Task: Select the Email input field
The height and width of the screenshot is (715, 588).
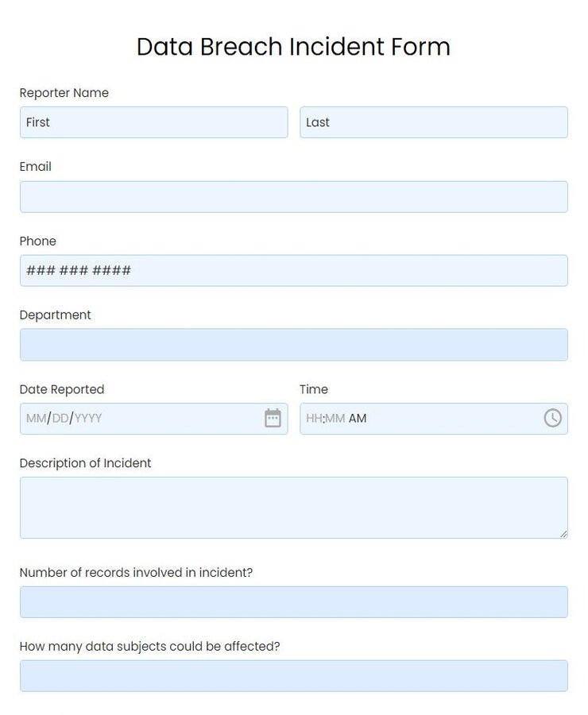Action: 293,196
